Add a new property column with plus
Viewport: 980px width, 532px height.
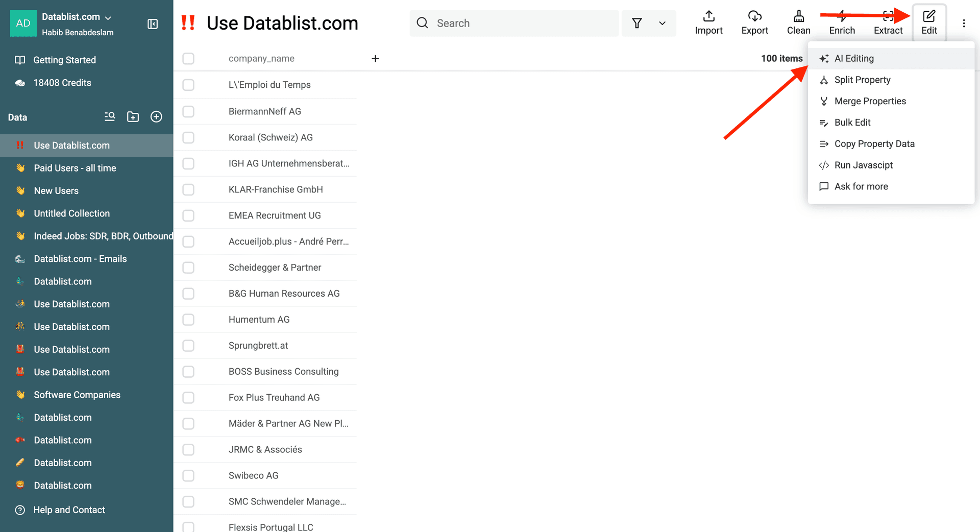click(375, 59)
